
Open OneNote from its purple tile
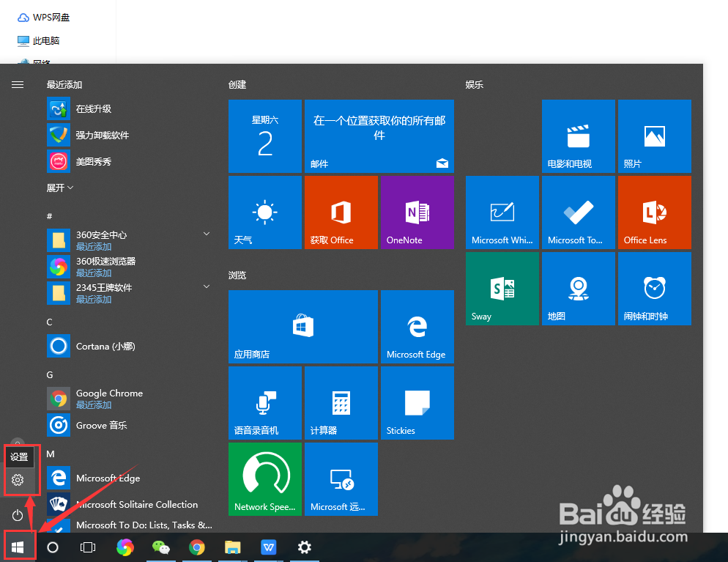tap(417, 212)
